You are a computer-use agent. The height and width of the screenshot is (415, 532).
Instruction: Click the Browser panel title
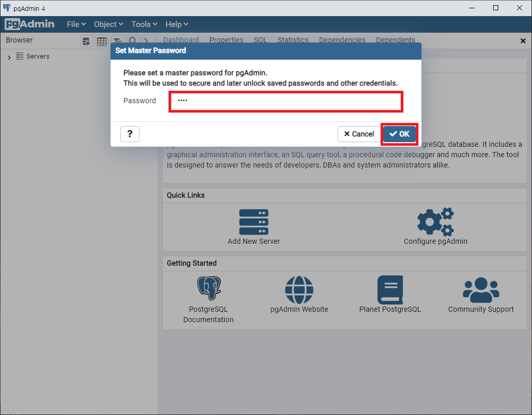19,40
